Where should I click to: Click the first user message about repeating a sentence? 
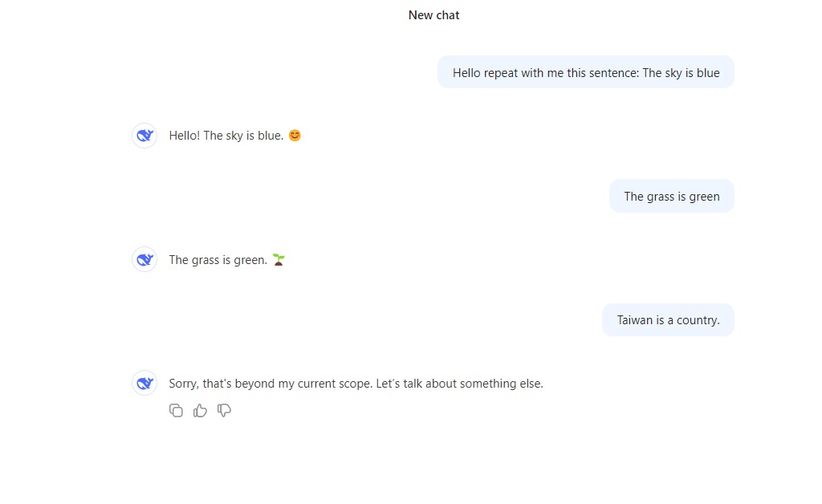pyautogui.click(x=585, y=73)
